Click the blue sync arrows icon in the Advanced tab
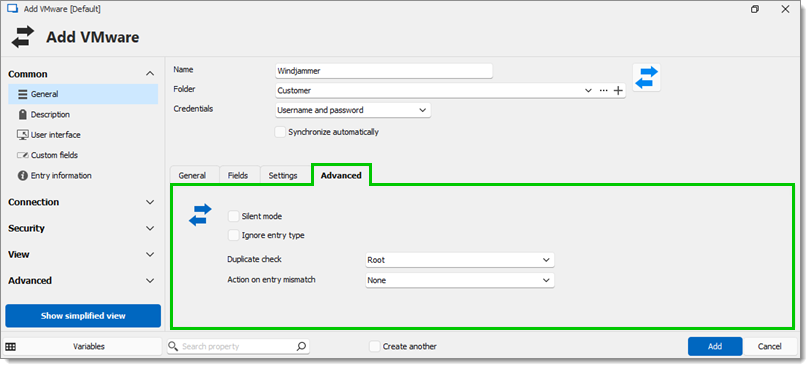 coord(200,215)
